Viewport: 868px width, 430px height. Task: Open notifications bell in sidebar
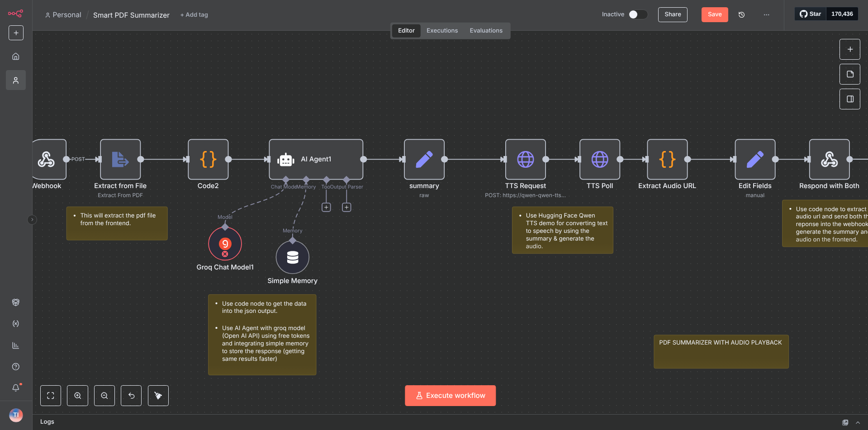point(16,388)
